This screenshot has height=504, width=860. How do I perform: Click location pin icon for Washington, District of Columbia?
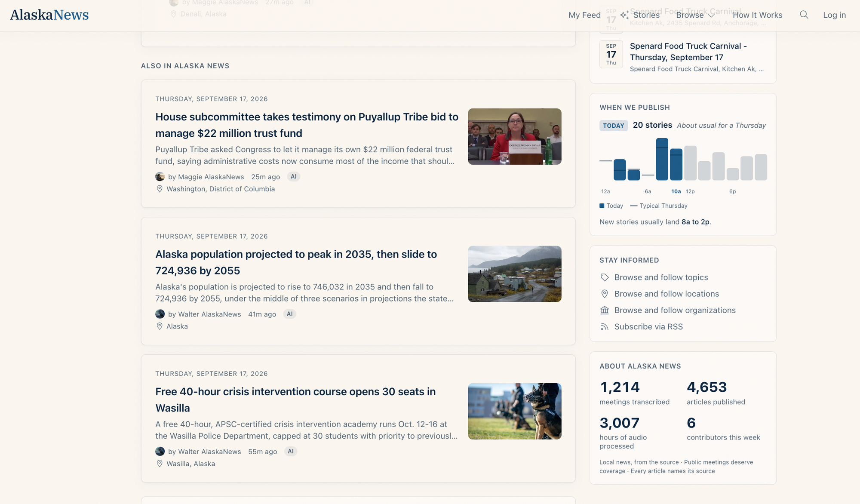pos(160,189)
